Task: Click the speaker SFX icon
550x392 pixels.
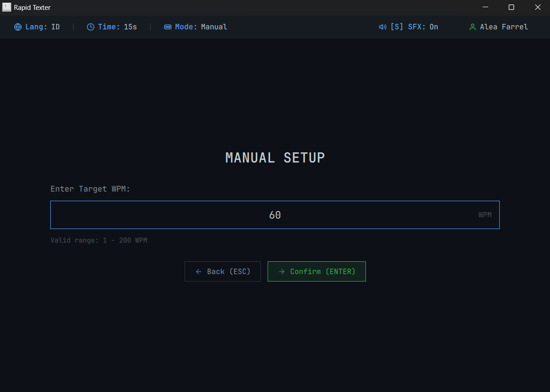Action: tap(383, 27)
